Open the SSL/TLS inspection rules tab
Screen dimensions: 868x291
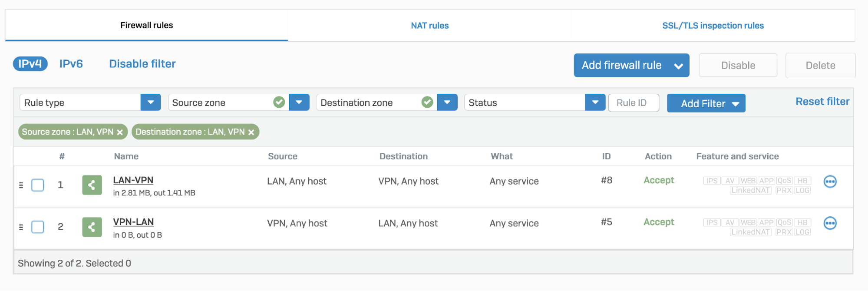tap(713, 26)
